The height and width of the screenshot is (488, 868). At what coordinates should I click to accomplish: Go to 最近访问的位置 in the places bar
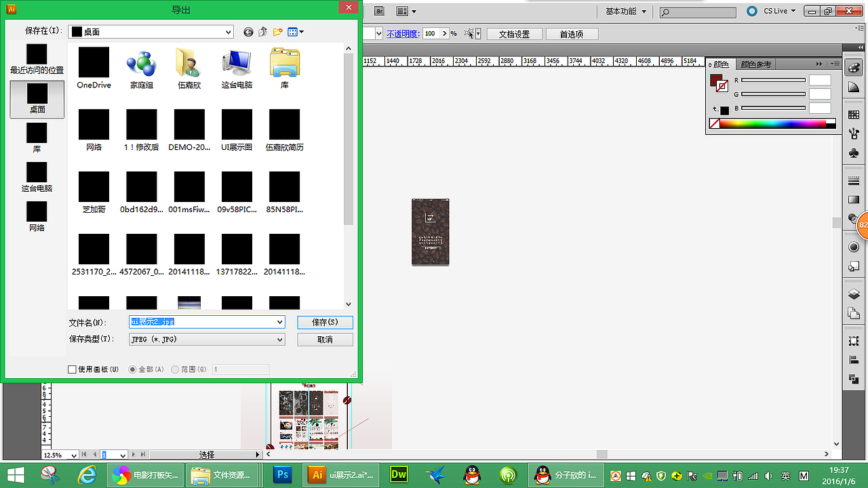(37, 59)
